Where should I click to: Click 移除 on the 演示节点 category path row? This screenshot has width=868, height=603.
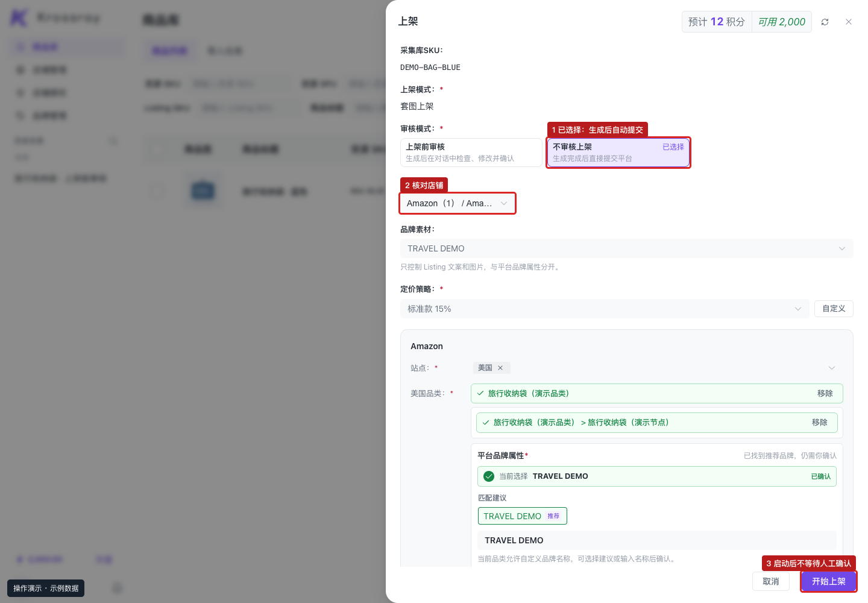tap(820, 423)
